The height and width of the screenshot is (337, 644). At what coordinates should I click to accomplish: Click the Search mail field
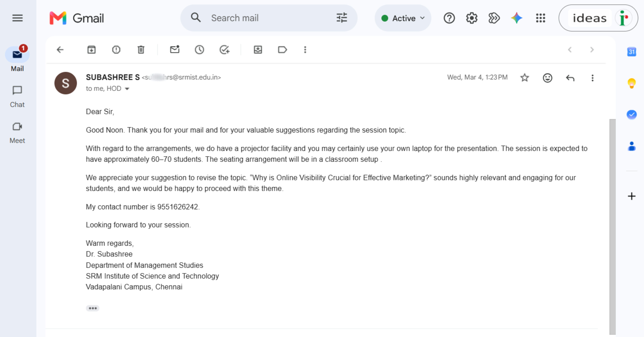tap(269, 18)
